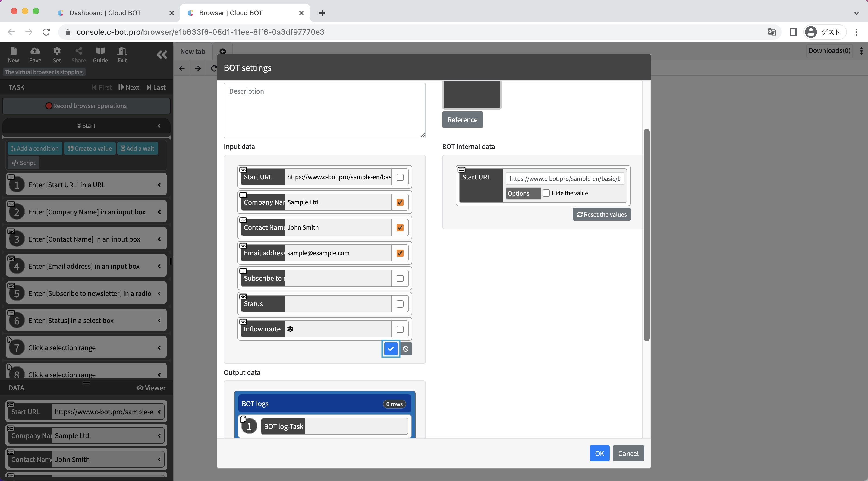Uncheck the Company Name checkbox
Image resolution: width=868 pixels, height=481 pixels.
click(x=400, y=202)
